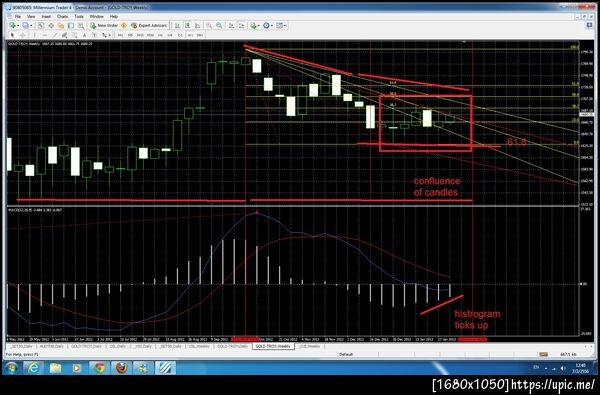600x395 pixels.
Task: Switch to candlestick chart display
Action: (188, 25)
